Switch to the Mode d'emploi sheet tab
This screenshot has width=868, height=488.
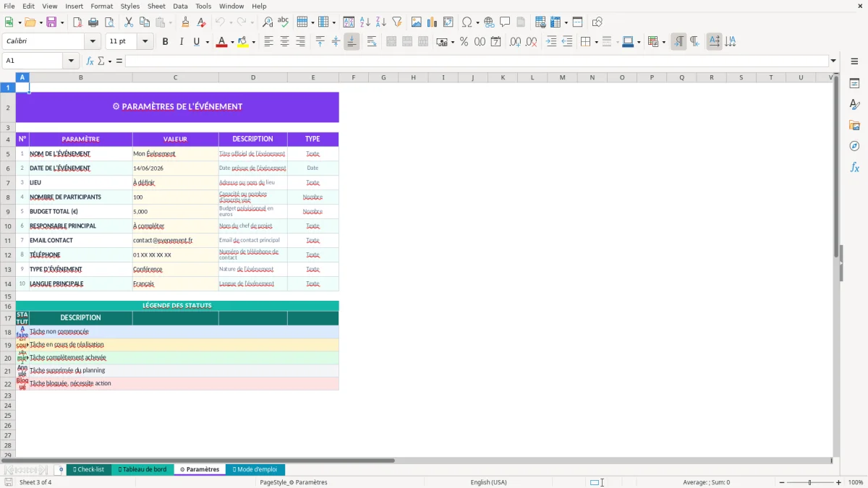255,469
